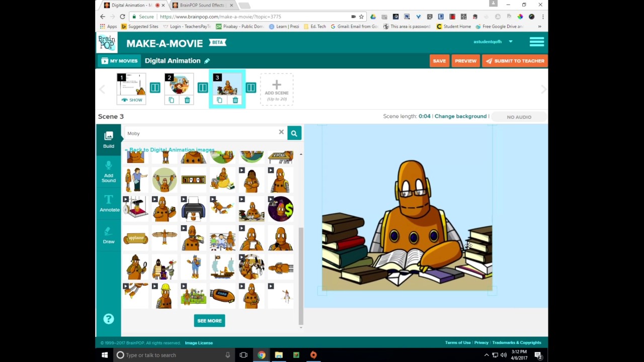Open Apps bookmark shortcut
The width and height of the screenshot is (644, 362).
coord(109,27)
